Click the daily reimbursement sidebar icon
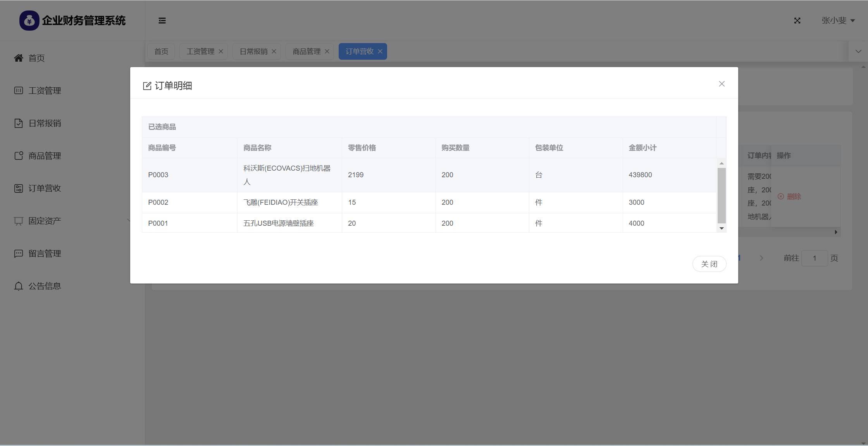This screenshot has height=446, width=868. [19, 123]
